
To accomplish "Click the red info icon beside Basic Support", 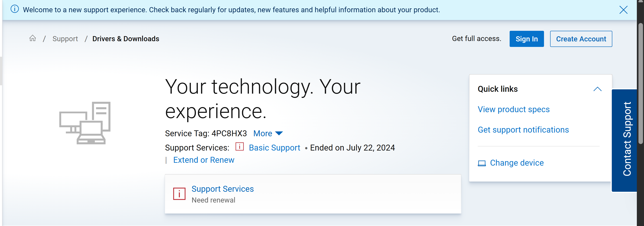I will pyautogui.click(x=239, y=147).
